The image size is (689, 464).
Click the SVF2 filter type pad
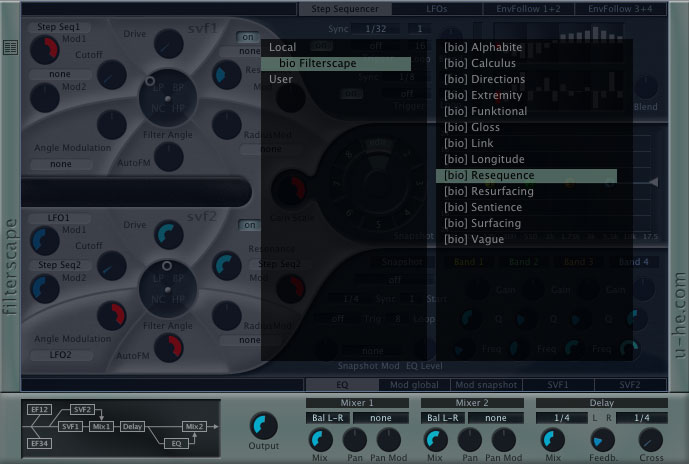coord(167,289)
